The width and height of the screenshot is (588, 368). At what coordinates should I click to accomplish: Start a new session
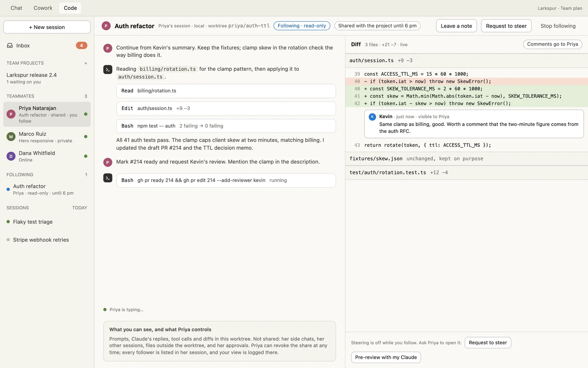pyautogui.click(x=47, y=27)
